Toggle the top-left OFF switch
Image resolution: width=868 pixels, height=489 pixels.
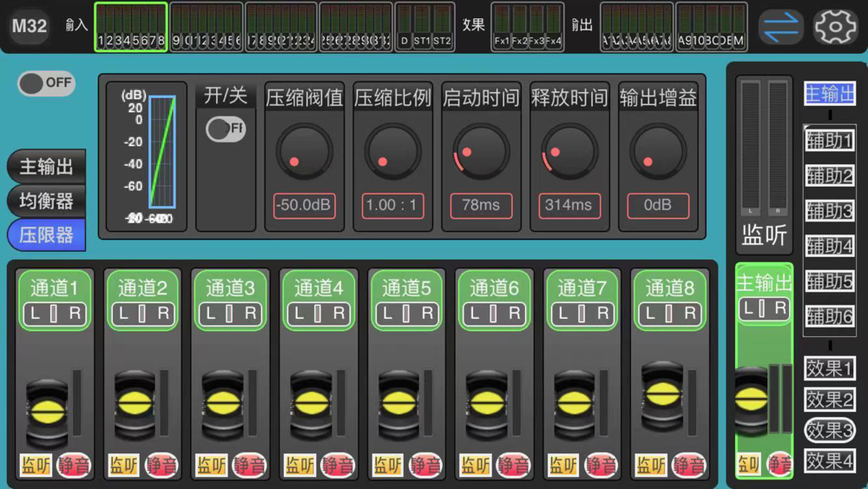point(47,83)
